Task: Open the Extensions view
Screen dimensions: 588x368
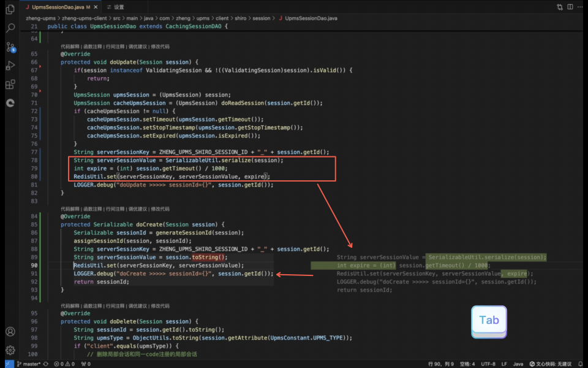Action: click(10, 84)
